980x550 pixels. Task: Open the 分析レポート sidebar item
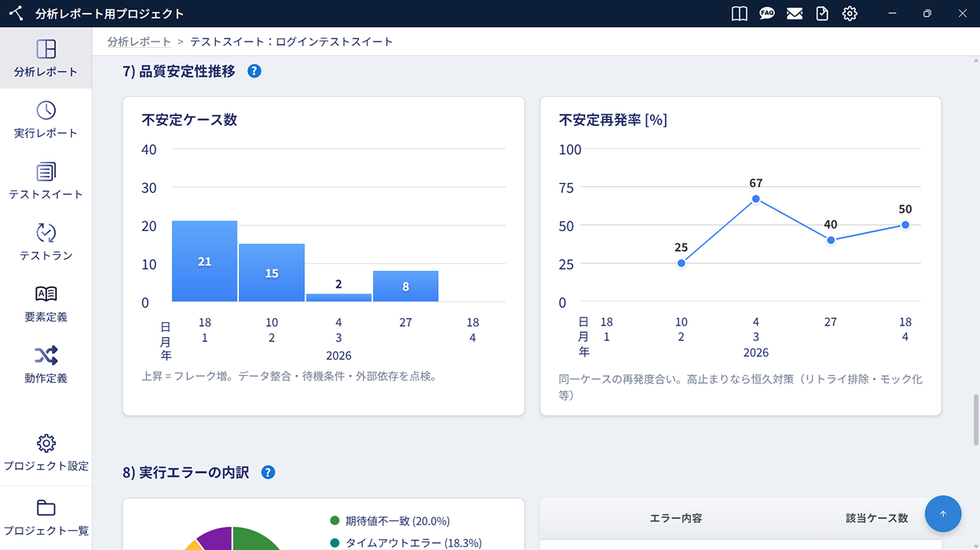46,58
